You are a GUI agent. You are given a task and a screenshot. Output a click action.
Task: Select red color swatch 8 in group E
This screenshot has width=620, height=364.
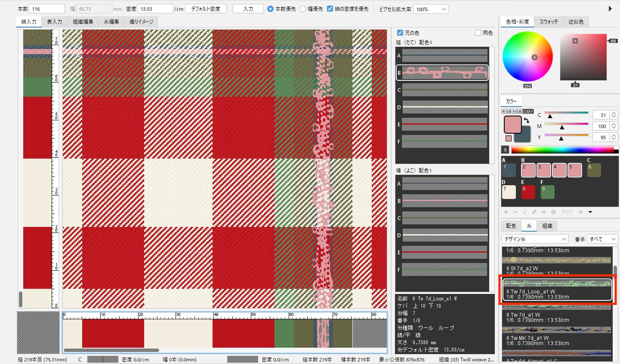click(x=528, y=192)
